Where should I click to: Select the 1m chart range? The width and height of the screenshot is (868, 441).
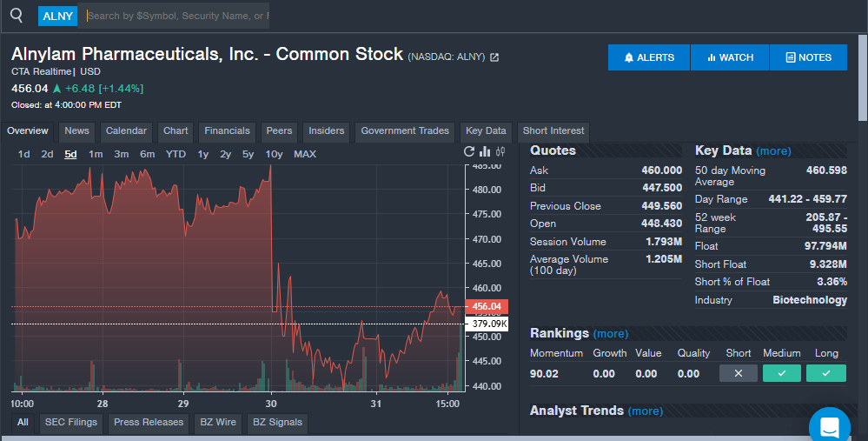click(x=96, y=154)
